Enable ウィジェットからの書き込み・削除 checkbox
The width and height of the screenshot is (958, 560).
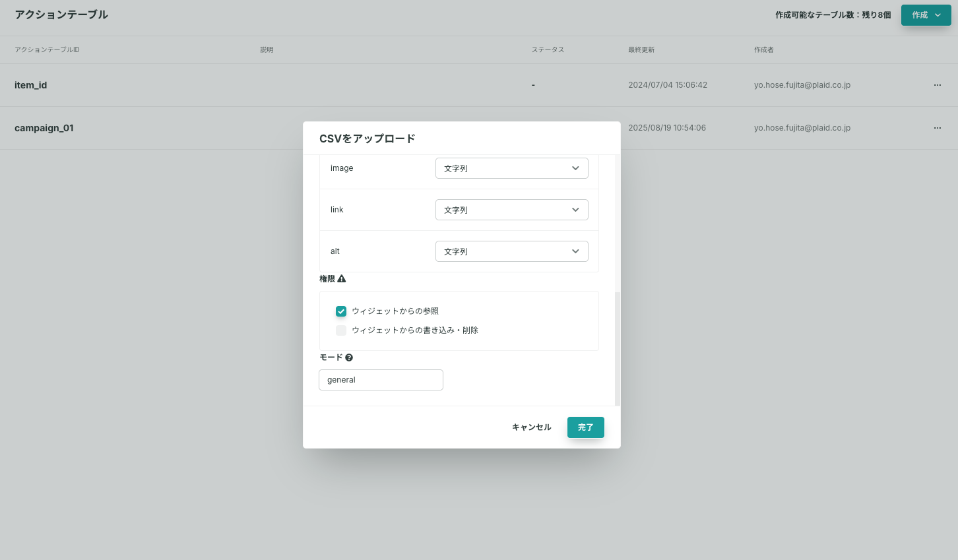tap(341, 330)
